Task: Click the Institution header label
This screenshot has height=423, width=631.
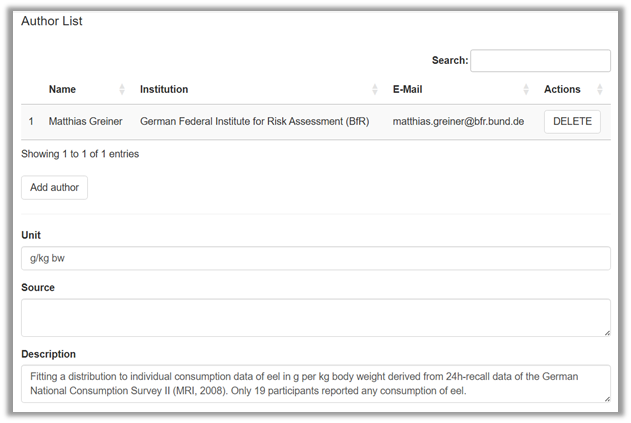Action: 164,90
